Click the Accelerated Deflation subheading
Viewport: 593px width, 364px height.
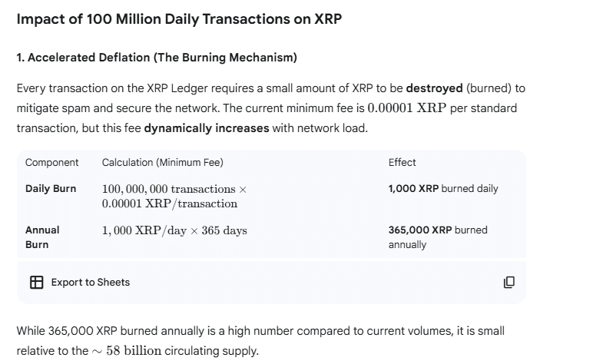157,58
